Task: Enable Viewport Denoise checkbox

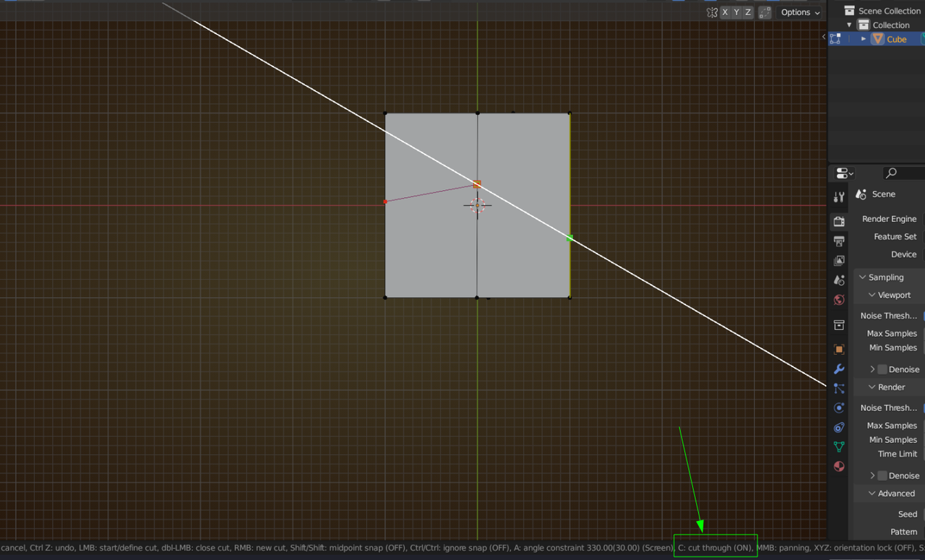Action: [882, 369]
